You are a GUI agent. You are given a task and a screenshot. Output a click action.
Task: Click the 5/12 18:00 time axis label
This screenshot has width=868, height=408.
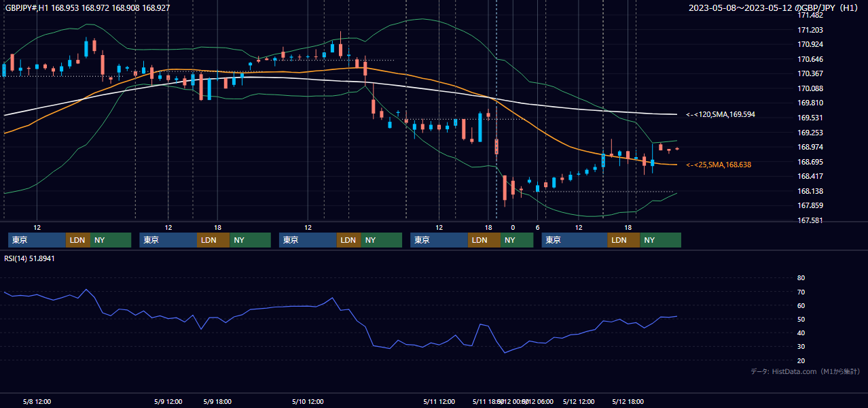point(628,402)
